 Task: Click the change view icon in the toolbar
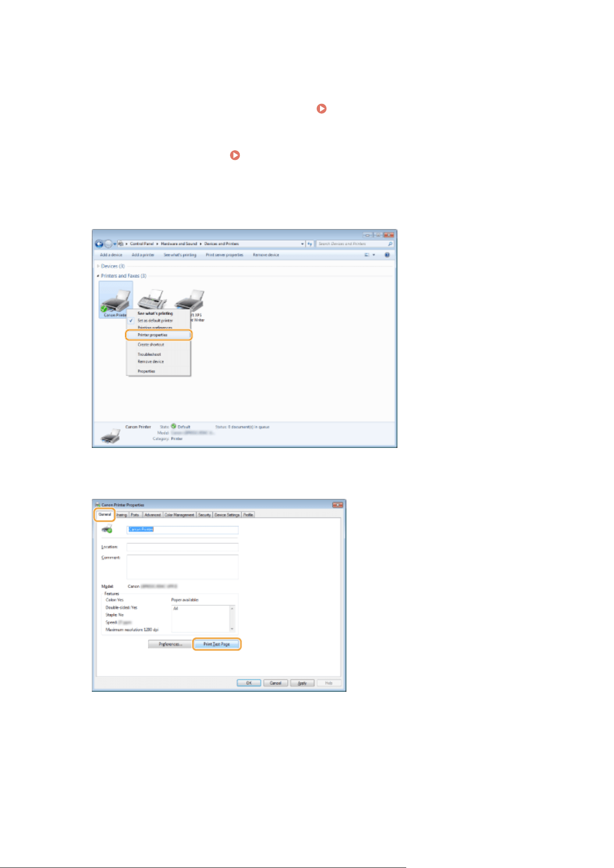pos(367,255)
